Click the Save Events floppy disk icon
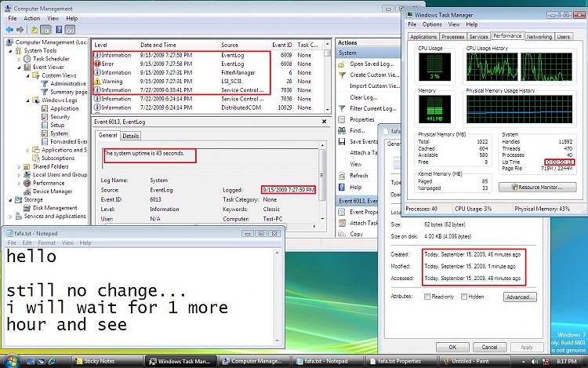588x368 pixels. 342,141
